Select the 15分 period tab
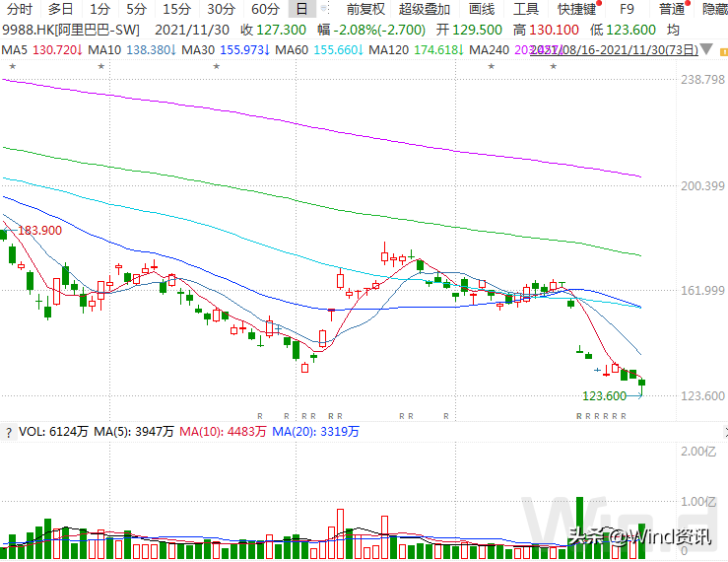 point(177,9)
